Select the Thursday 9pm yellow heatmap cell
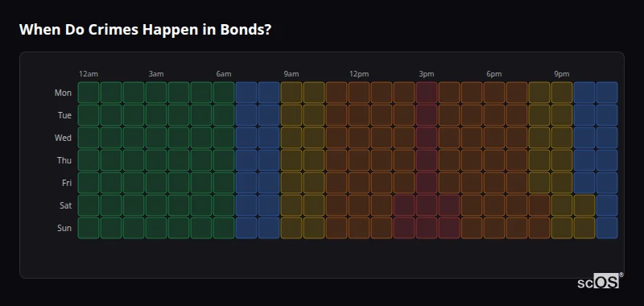This screenshot has width=644, height=306. pyautogui.click(x=561, y=160)
